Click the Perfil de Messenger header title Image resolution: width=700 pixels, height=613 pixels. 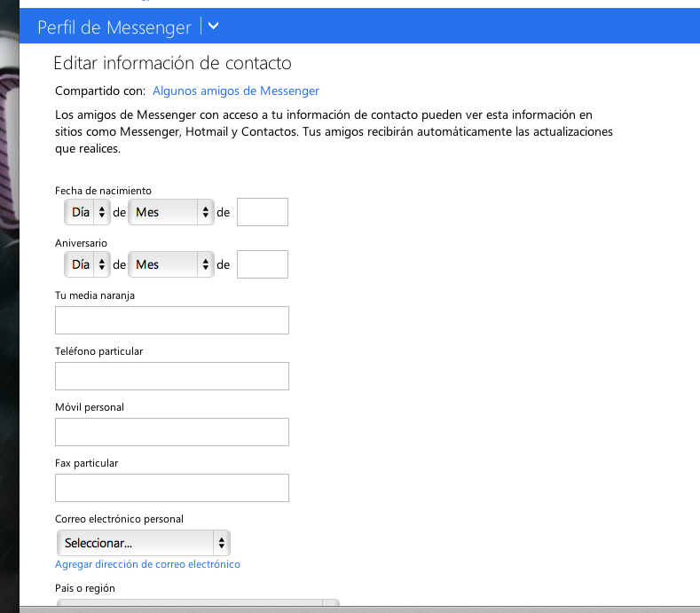(114, 28)
